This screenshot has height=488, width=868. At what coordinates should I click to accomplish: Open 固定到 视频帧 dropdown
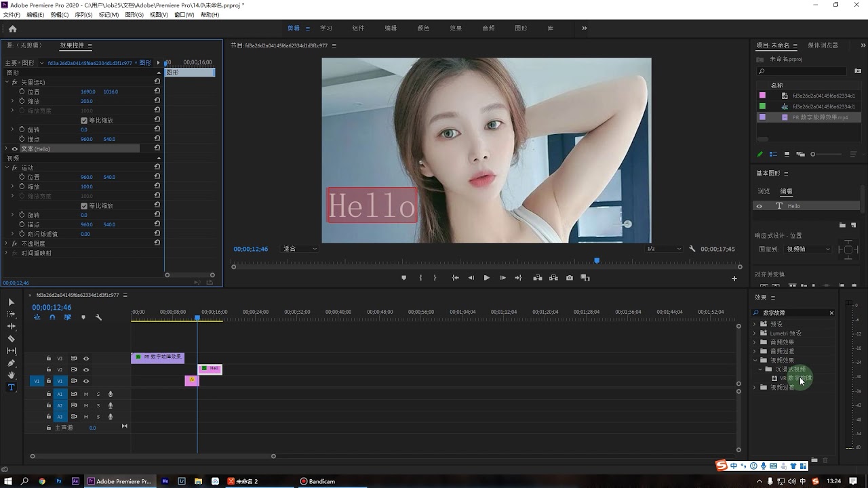click(808, 249)
